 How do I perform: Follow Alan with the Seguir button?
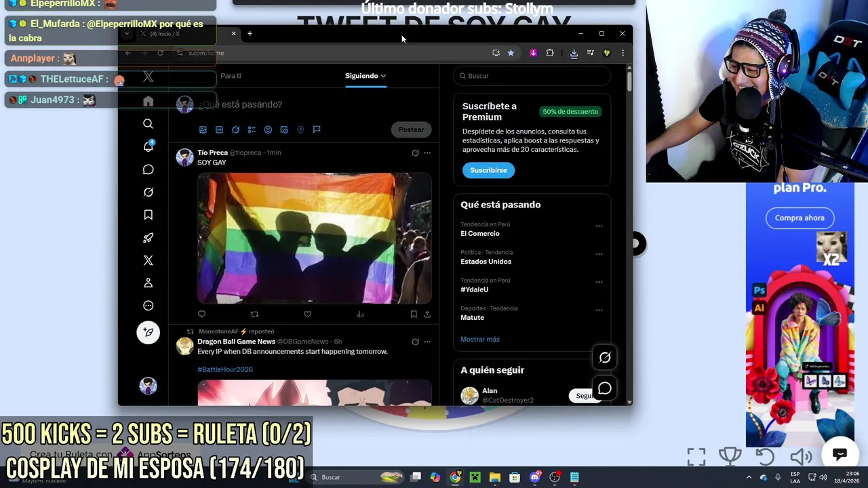pyautogui.click(x=585, y=395)
